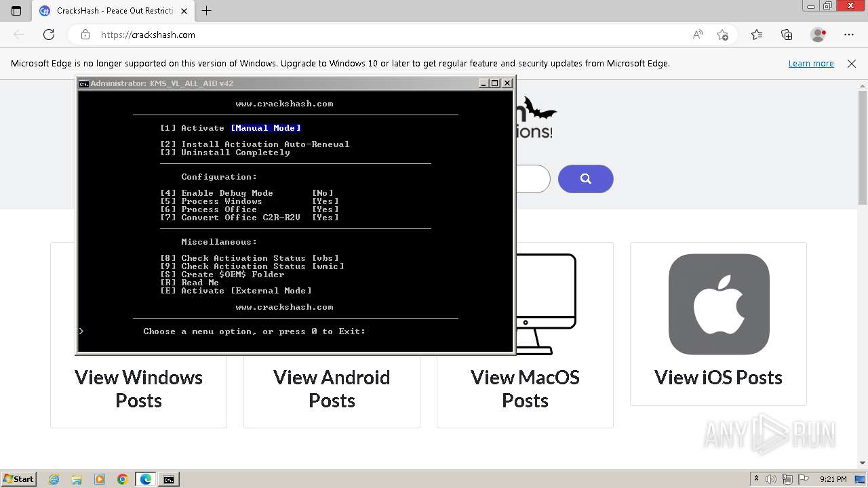Screen dimensions: 868x488
Task: Open Edge Settings and more menu
Action: (x=849, y=35)
